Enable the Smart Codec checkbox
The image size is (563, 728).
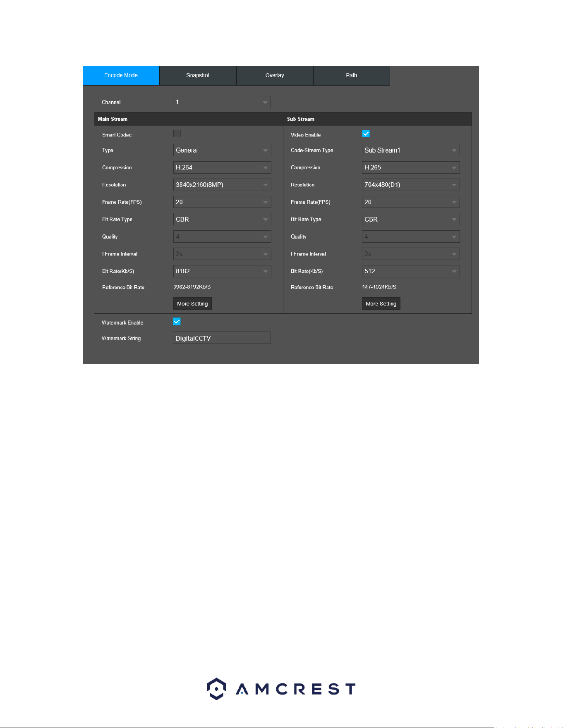coord(177,134)
